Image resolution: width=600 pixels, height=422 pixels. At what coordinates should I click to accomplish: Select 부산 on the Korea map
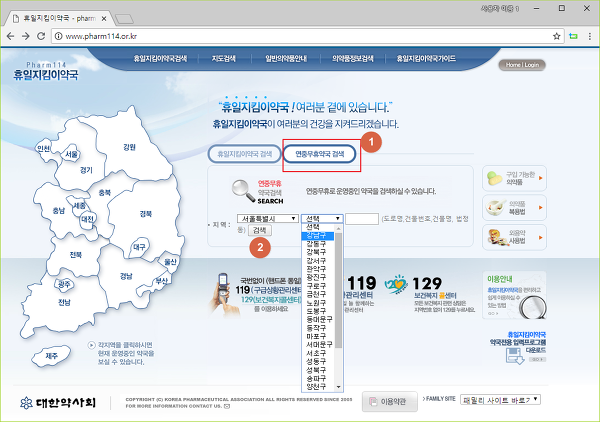coord(161,281)
